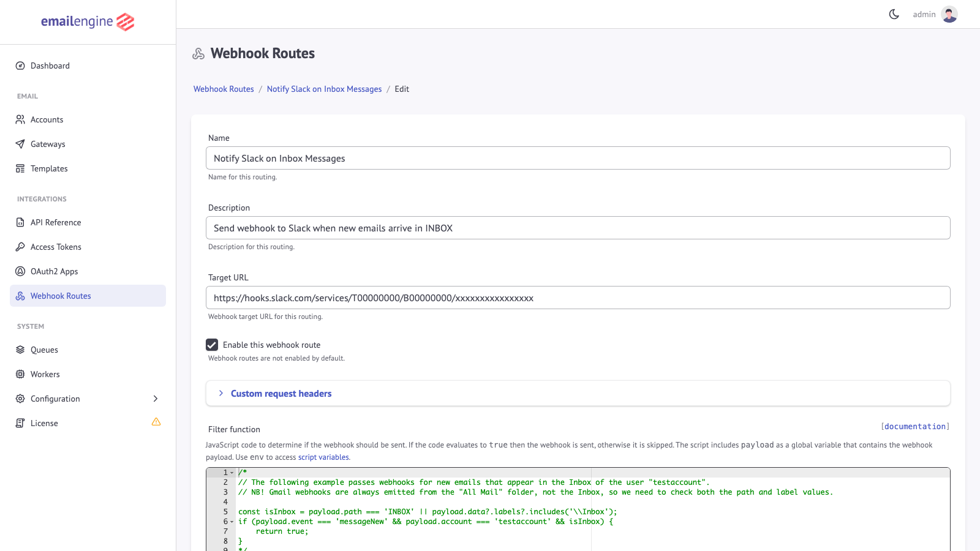Image resolution: width=980 pixels, height=551 pixels.
Task: Collapse code fold arrow on line 6
Action: click(x=232, y=522)
